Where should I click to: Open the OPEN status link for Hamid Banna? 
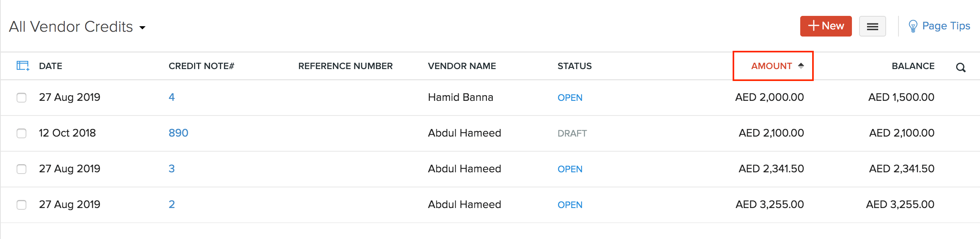tap(570, 97)
